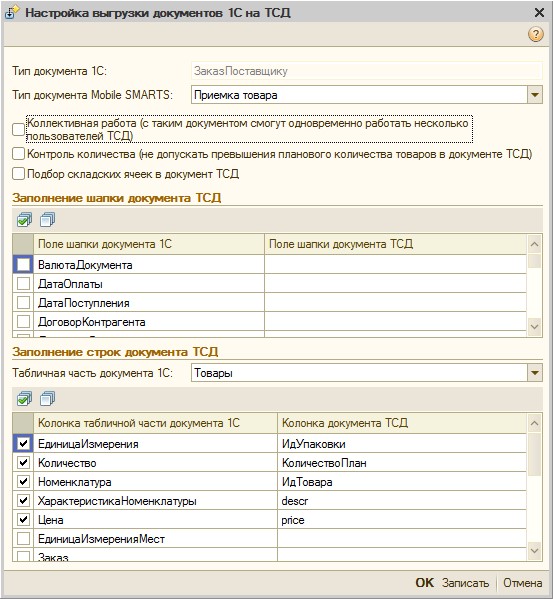Viewport: 553px width, 599px height.
Task: Confirm settings with OK button
Action: (424, 583)
